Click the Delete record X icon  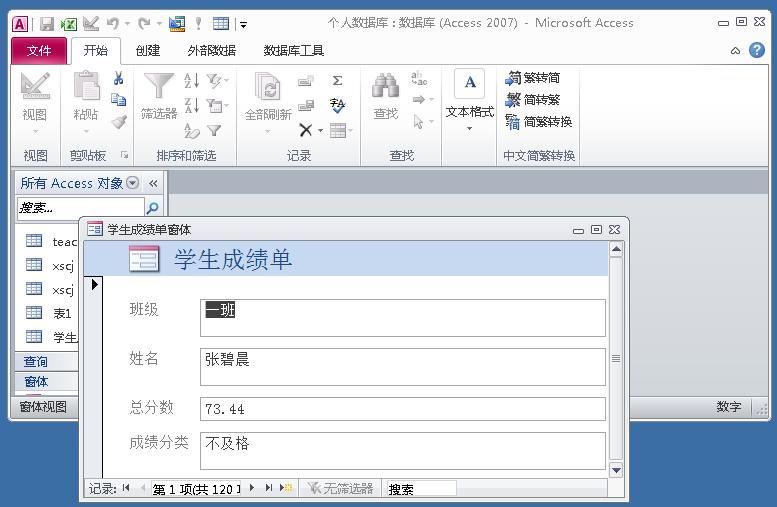point(306,130)
